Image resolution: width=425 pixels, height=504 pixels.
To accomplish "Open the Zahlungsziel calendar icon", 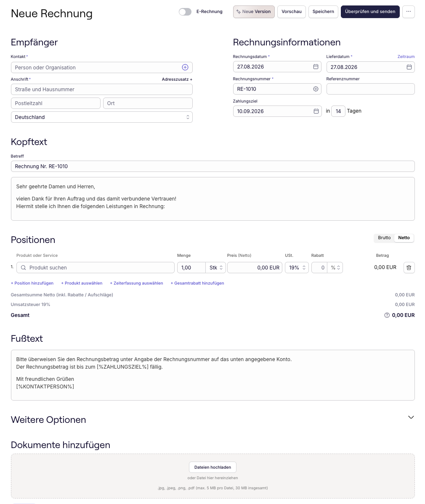I will tap(316, 111).
